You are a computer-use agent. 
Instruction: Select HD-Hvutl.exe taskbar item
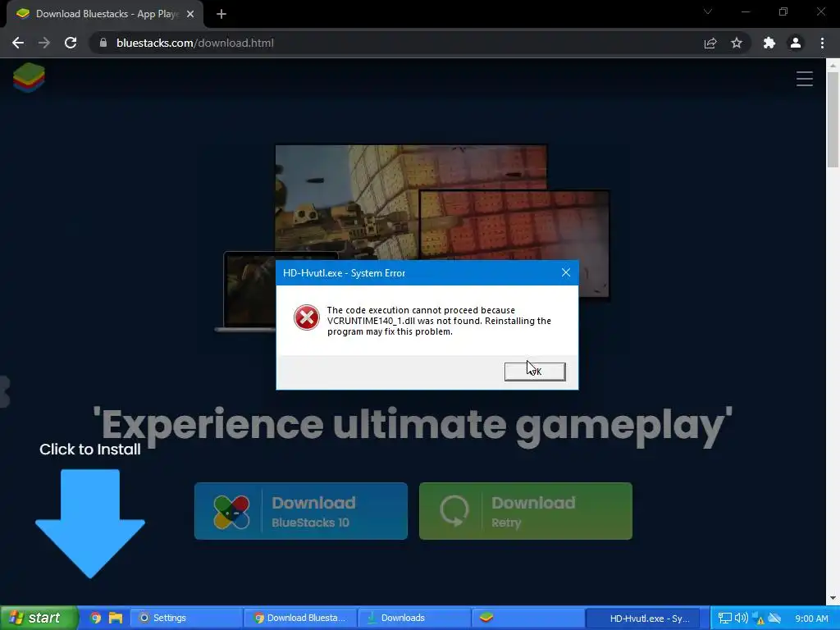click(643, 618)
